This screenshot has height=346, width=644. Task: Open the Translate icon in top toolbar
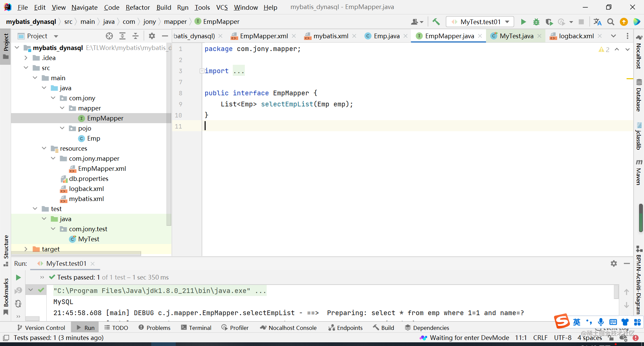tap(597, 22)
